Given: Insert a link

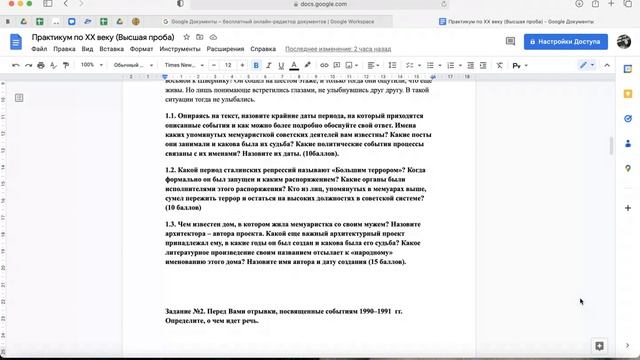Looking at the screenshot, I should [324, 65].
